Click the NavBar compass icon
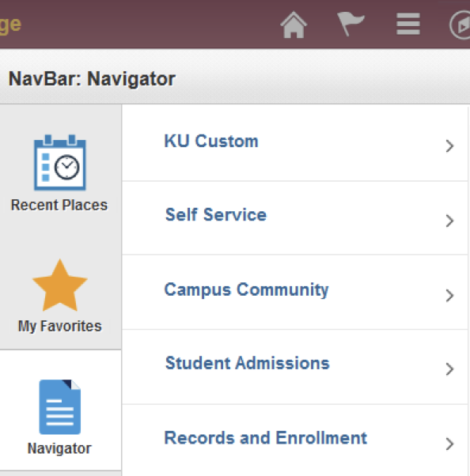The height and width of the screenshot is (476, 470). coord(461,25)
